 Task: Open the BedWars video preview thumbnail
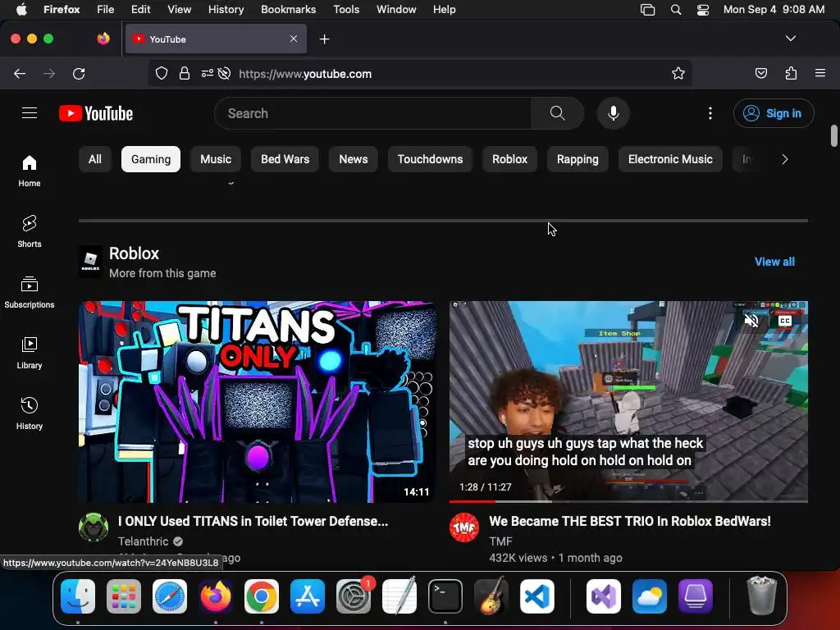(628, 402)
